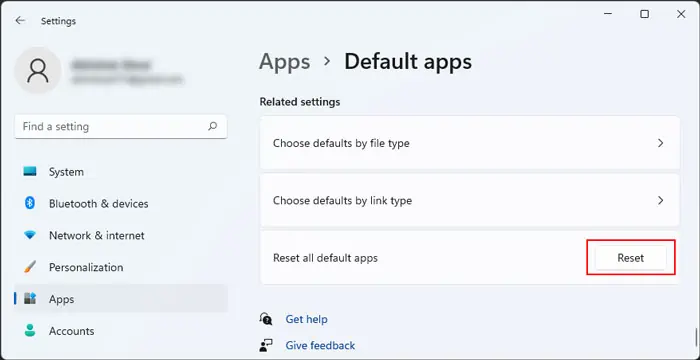Open the Give feedback link
The width and height of the screenshot is (700, 360).
[x=320, y=345]
